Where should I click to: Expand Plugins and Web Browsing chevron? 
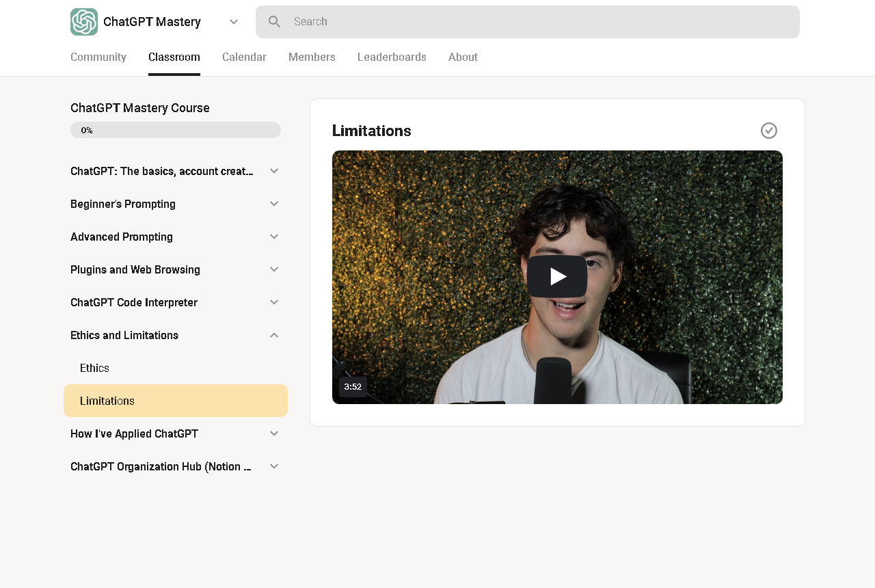(x=274, y=269)
